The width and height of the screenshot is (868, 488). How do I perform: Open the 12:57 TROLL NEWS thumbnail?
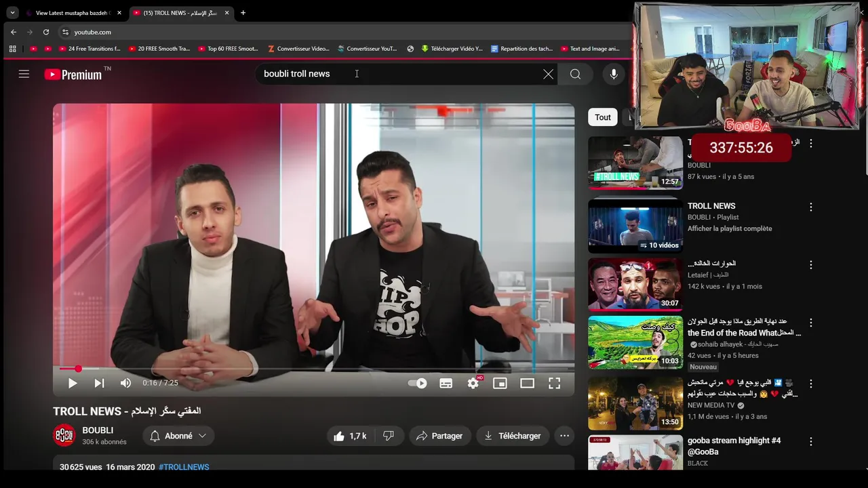(x=635, y=163)
